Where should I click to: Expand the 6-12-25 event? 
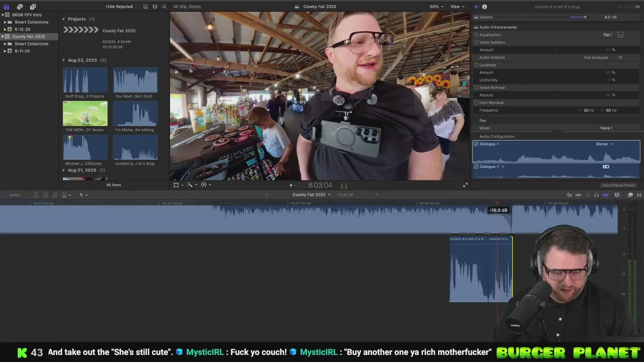[5, 30]
